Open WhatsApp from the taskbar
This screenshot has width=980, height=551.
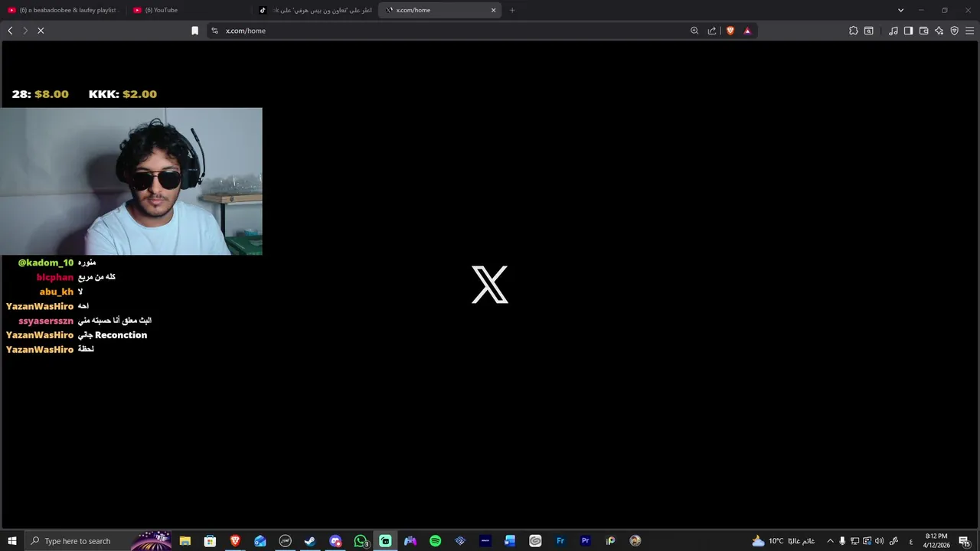361,541
